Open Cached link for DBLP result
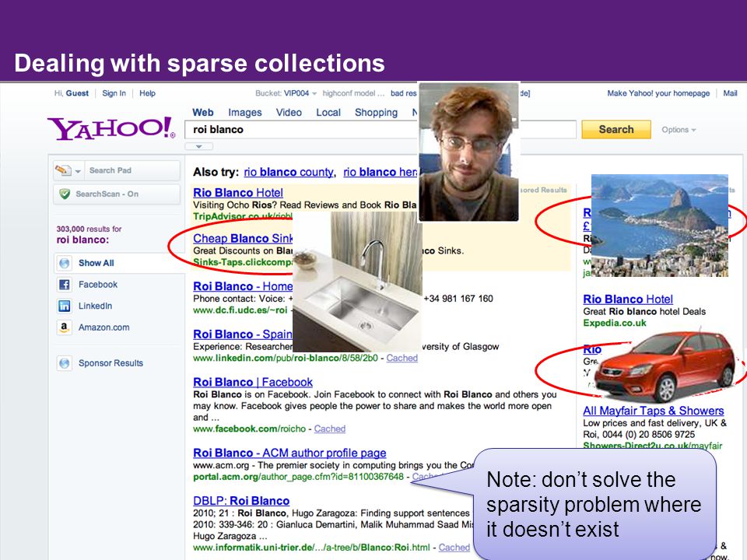 pos(454,548)
